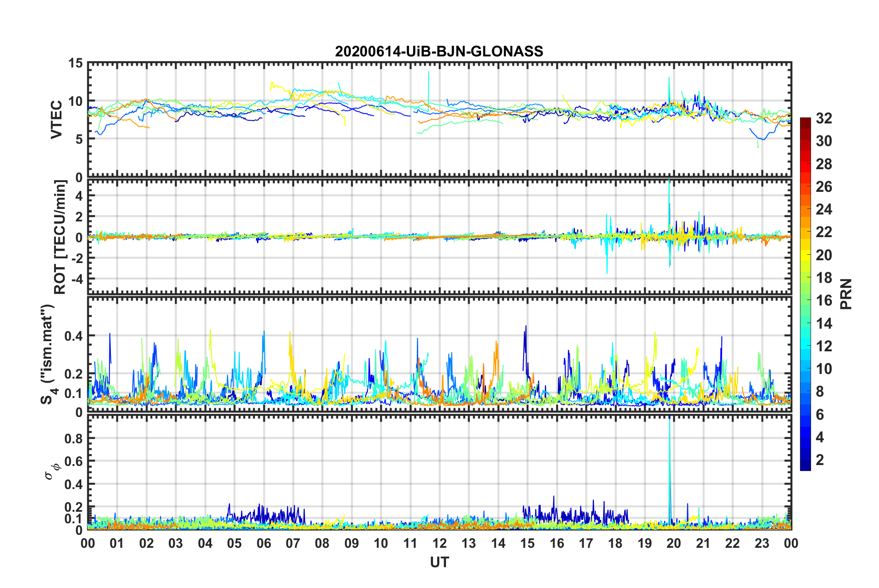Image resolution: width=879 pixels, height=588 pixels.
Task: Click the ROT spike near 20 UT
Action: pos(669,223)
